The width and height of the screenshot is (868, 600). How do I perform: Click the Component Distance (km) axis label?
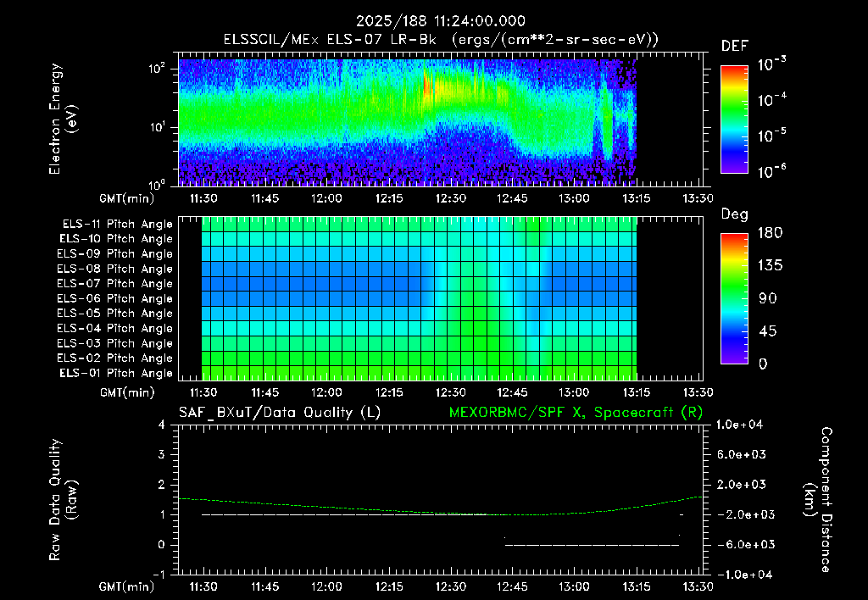pyautogui.click(x=818, y=500)
